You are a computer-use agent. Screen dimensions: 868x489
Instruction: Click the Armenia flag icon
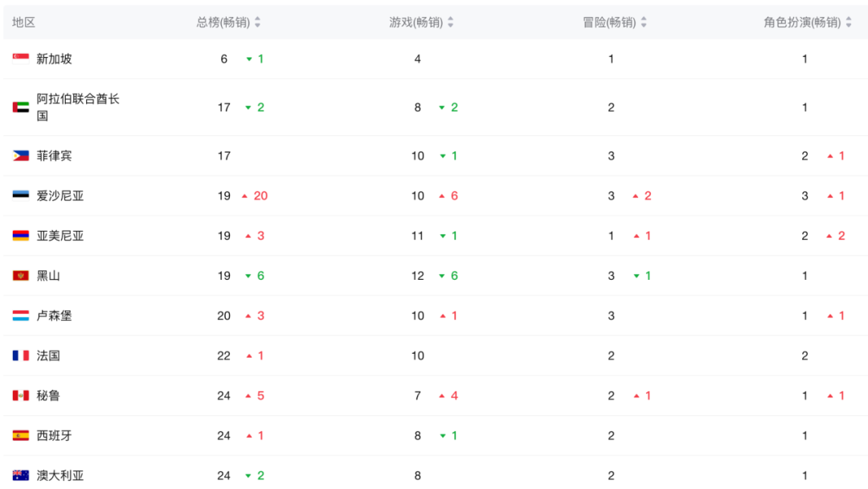pos(21,236)
